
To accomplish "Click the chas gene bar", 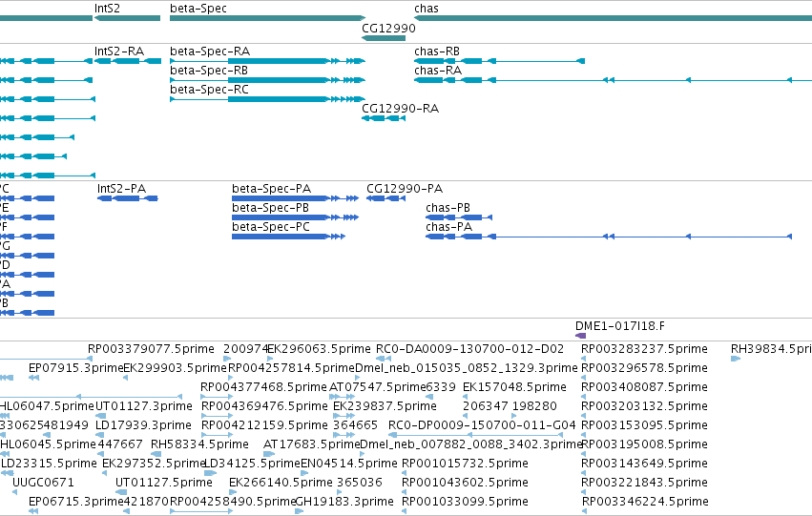I will click(x=614, y=18).
